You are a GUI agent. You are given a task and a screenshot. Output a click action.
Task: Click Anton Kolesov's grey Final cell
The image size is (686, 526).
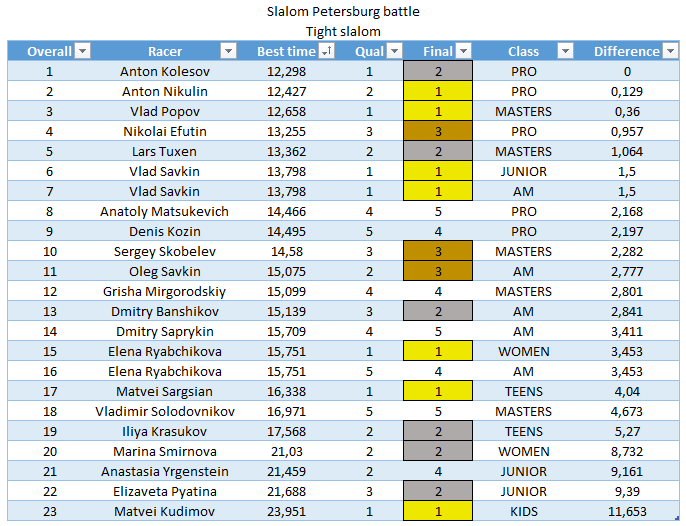[x=438, y=71]
